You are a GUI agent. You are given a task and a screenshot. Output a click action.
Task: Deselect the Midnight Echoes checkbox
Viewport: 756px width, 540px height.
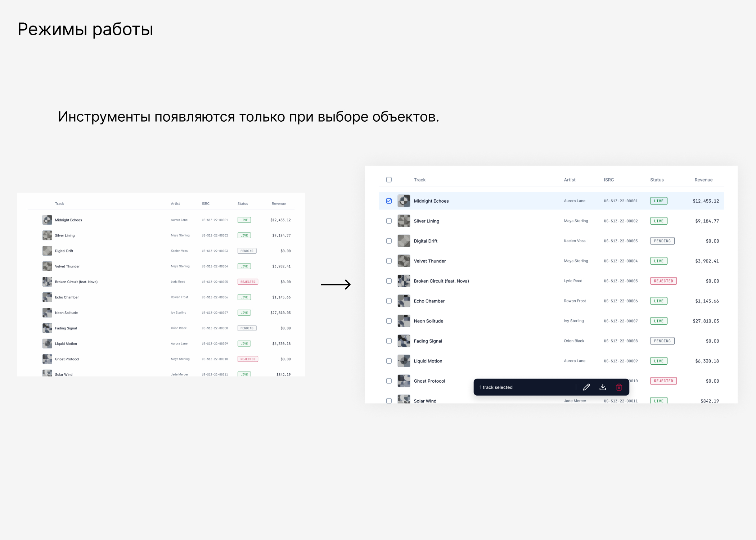pyautogui.click(x=388, y=201)
